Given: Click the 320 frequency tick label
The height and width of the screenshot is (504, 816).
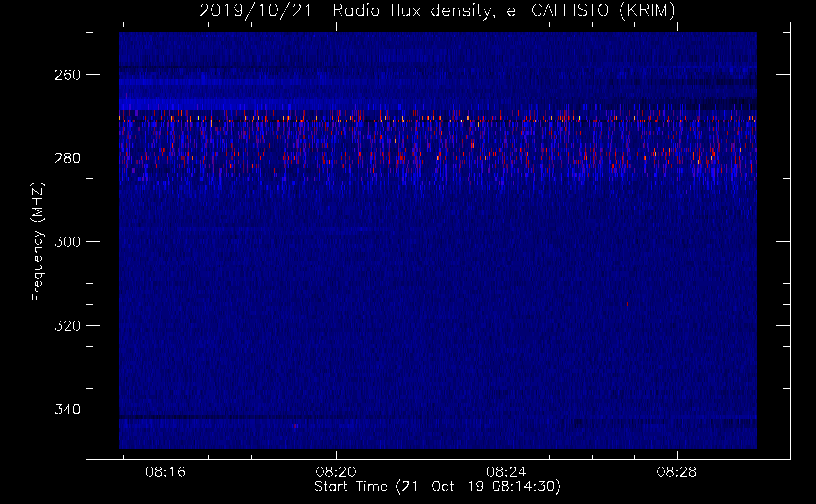Looking at the screenshot, I should click(68, 326).
